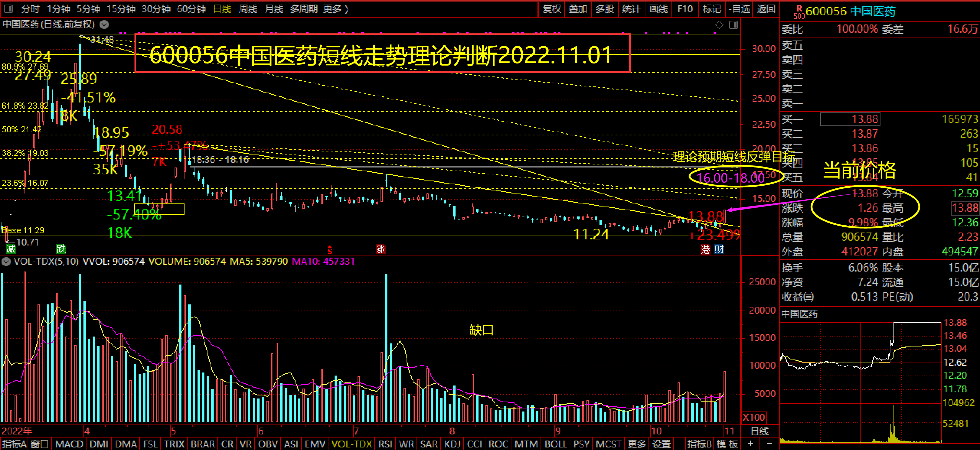Click the 港 marker icon

point(705,249)
